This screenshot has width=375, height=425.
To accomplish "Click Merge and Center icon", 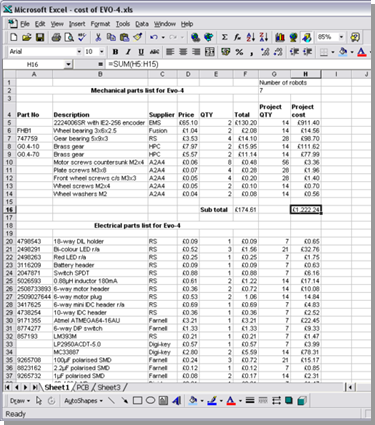I will 210,52.
